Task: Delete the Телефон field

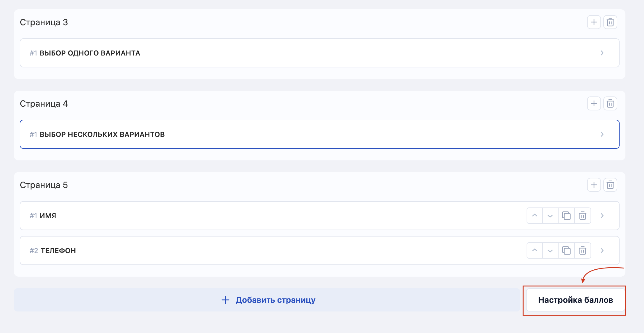Action: [x=583, y=250]
